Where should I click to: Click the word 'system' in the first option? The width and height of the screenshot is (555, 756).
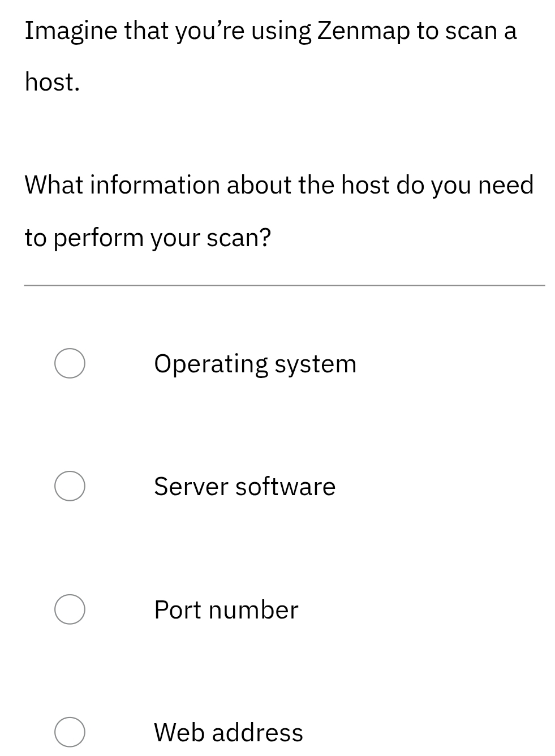[x=315, y=364]
